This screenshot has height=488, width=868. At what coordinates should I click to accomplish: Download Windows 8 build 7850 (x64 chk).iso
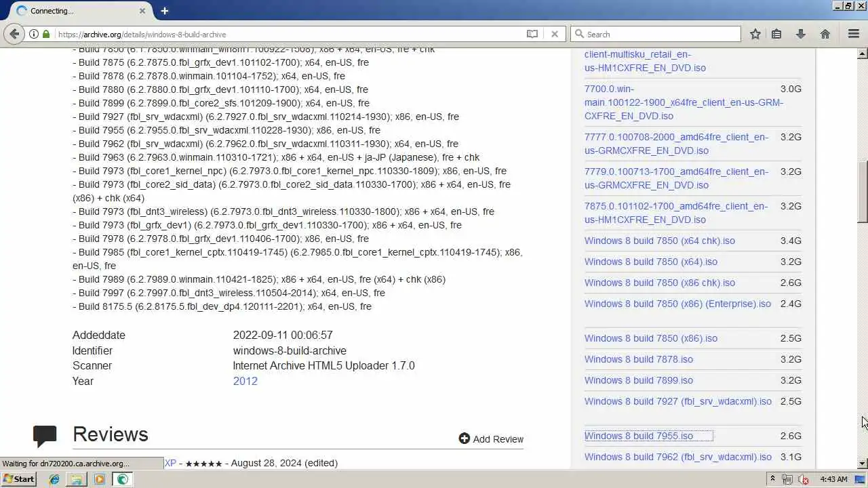click(x=660, y=241)
